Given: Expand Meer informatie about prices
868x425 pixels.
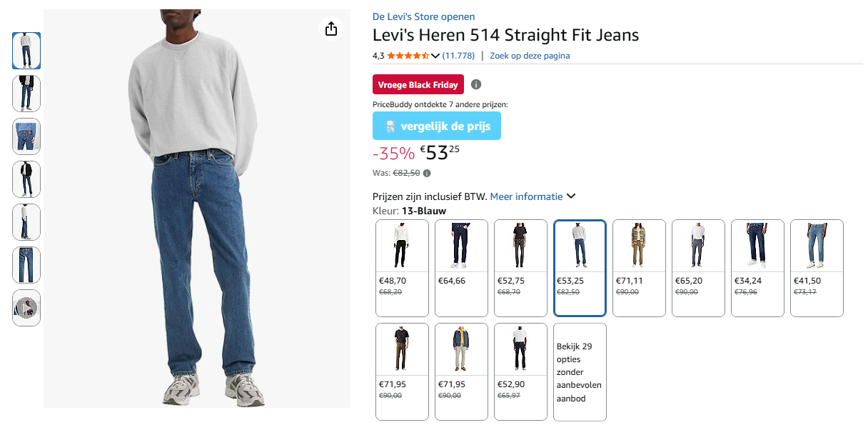Looking at the screenshot, I should pos(526,196).
